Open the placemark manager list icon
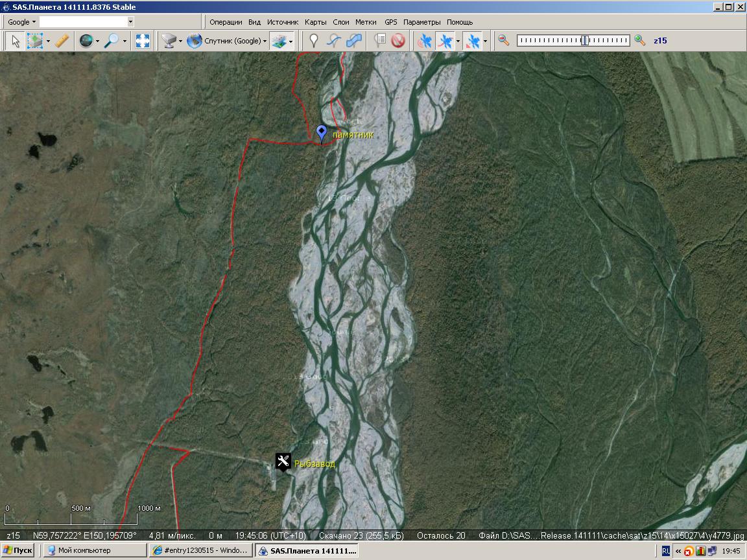Image resolution: width=747 pixels, height=560 pixels. tap(380, 41)
